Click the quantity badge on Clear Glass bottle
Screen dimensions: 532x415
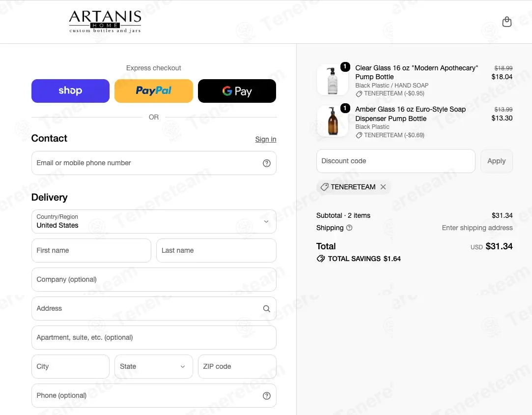pos(345,66)
